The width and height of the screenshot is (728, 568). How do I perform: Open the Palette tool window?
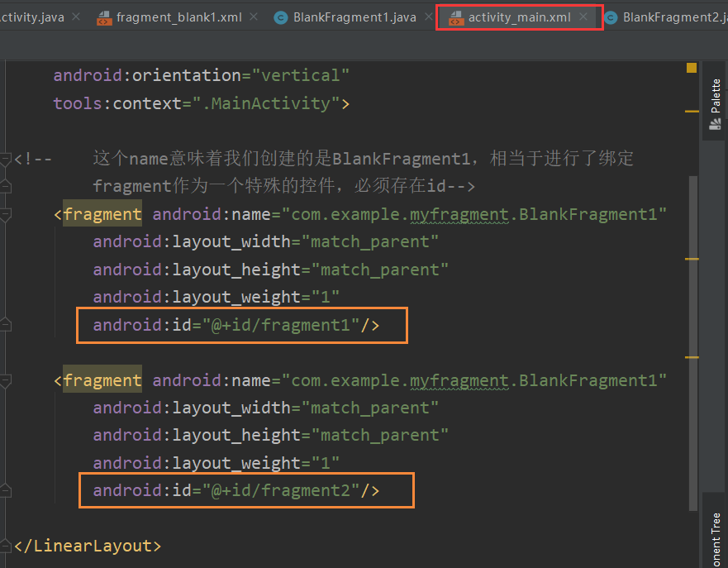(715, 104)
